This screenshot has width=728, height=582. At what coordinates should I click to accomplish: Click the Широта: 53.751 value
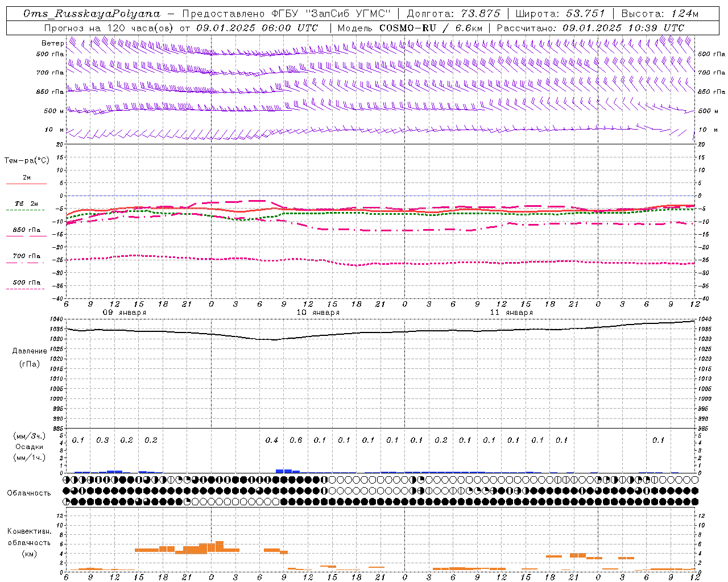[561, 14]
